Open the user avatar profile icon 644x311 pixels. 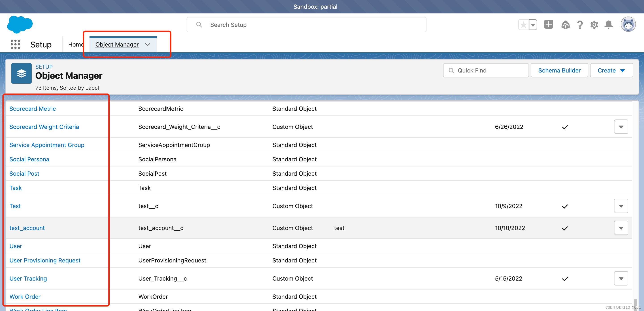[x=628, y=24]
